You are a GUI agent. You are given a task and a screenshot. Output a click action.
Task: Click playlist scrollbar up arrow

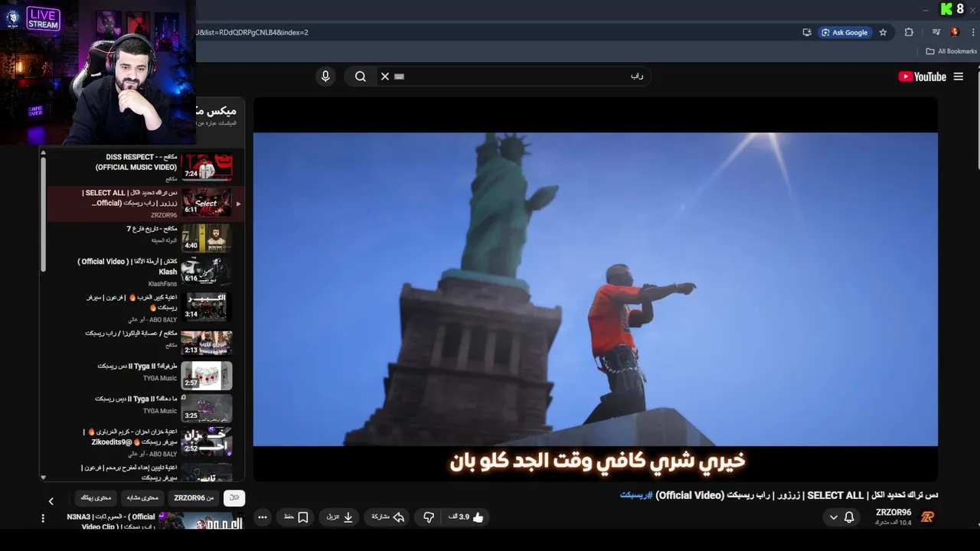[x=43, y=152]
